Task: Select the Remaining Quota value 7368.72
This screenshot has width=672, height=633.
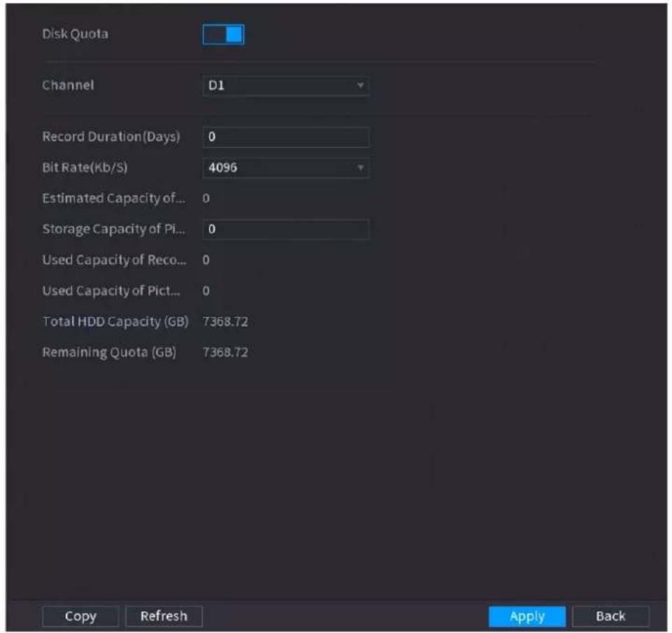Action: pos(225,353)
